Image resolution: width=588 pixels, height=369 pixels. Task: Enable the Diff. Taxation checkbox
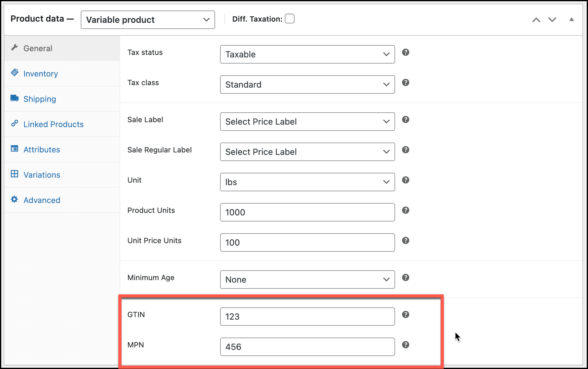coord(289,19)
